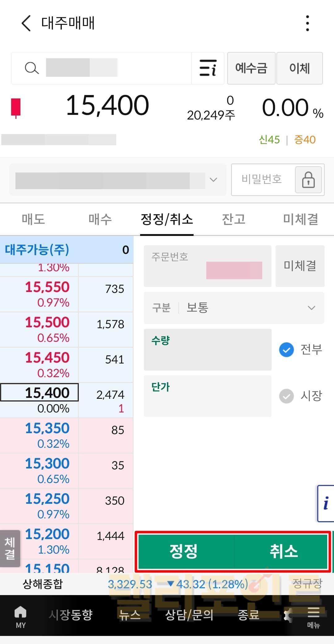Open the hamburger 메뉴 icon
The image size is (334, 644).
tap(313, 617)
